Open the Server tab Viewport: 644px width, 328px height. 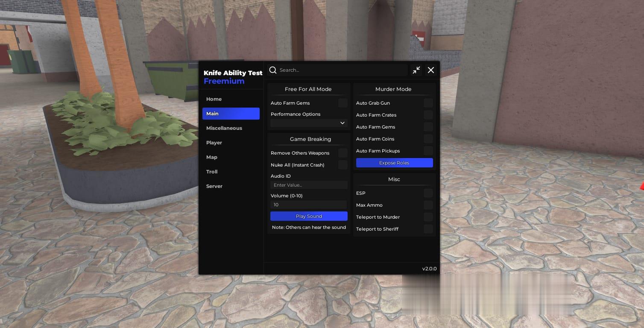(214, 186)
